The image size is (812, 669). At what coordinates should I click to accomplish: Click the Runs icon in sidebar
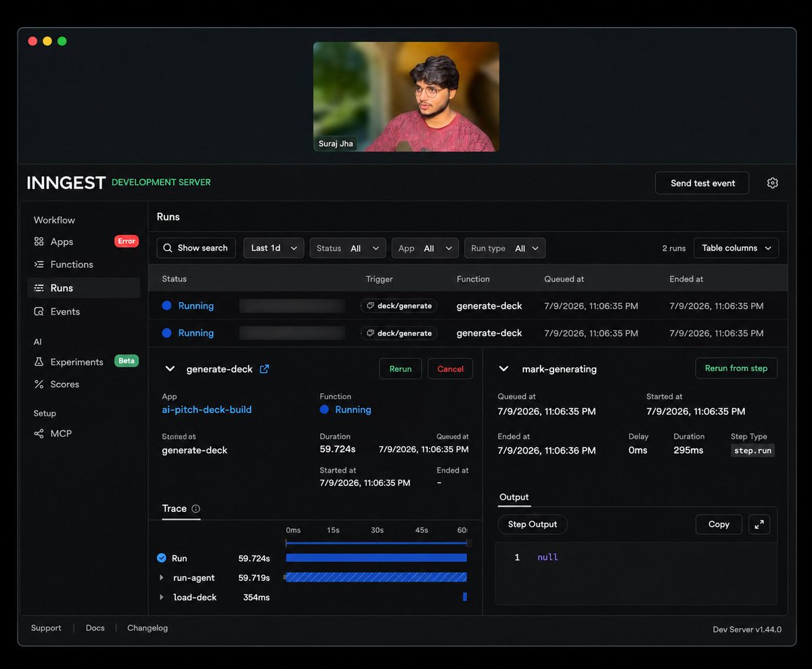[x=39, y=288]
